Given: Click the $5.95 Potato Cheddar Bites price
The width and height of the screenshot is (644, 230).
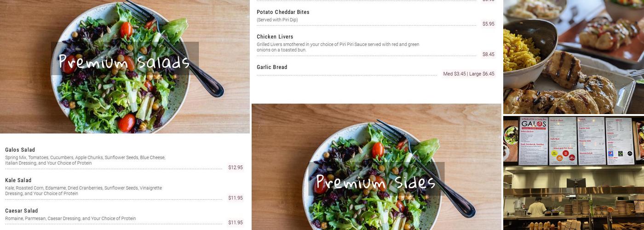Looking at the screenshot, I should 489,24.
